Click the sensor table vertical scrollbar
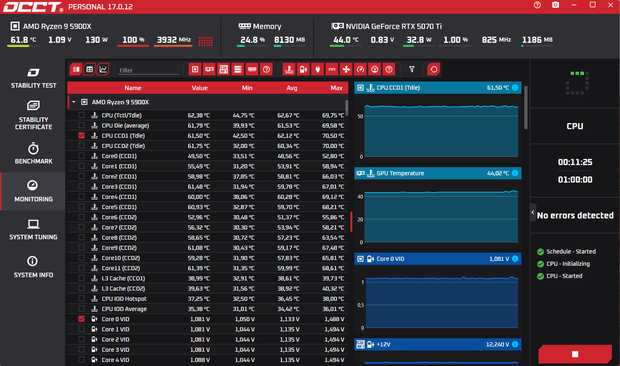 [347, 108]
